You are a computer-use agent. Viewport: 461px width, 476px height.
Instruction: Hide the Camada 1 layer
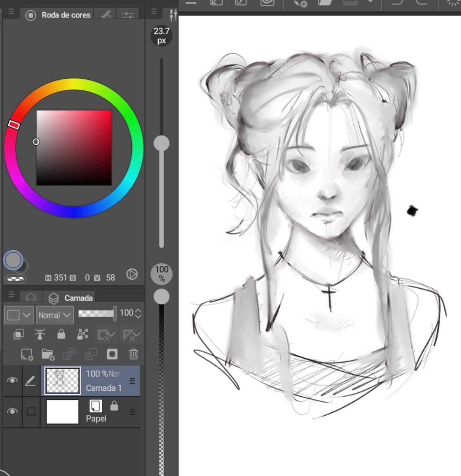[12, 380]
